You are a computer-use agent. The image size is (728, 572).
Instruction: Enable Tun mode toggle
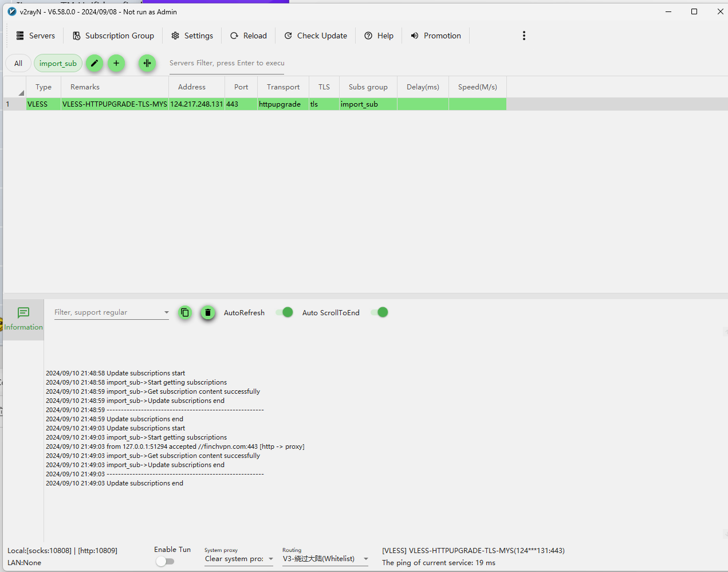(165, 561)
